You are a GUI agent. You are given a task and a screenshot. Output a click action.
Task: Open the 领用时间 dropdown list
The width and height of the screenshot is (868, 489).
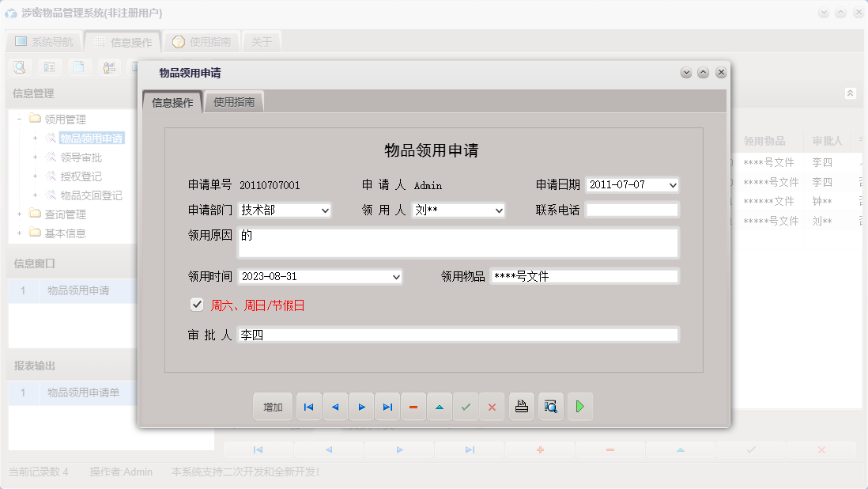[x=394, y=277]
